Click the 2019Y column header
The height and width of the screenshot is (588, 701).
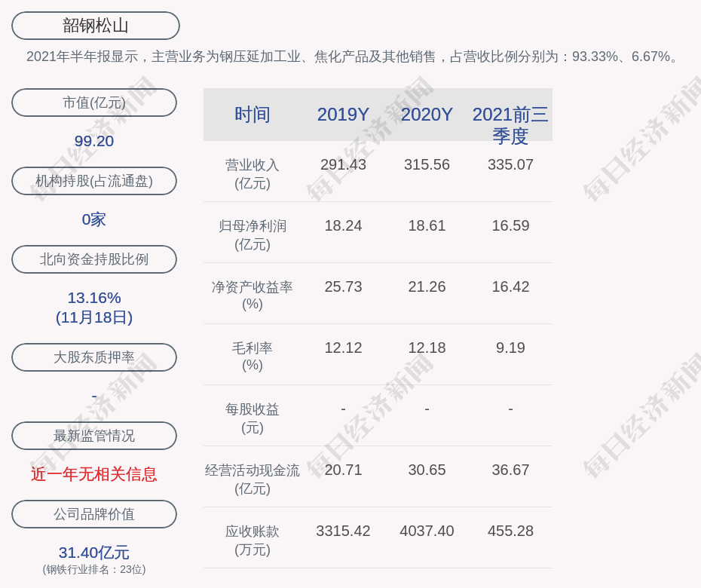pyautogui.click(x=343, y=115)
